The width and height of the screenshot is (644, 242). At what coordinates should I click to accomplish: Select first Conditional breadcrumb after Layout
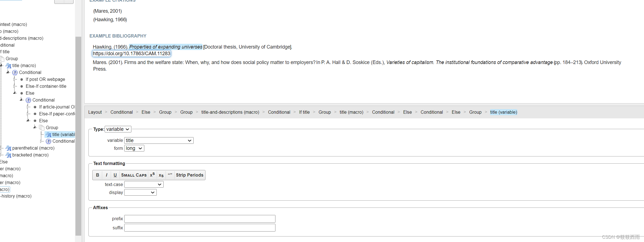coord(121,112)
